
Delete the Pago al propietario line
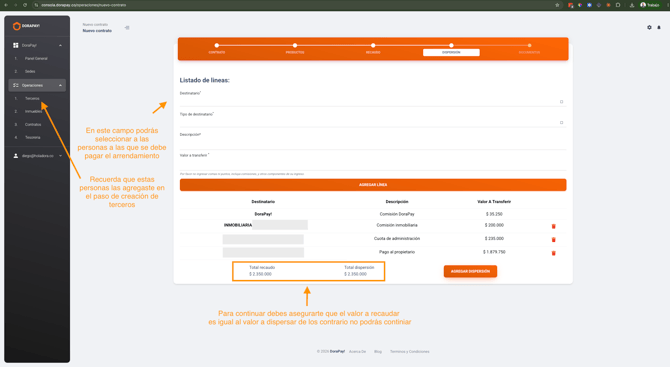pos(553,253)
